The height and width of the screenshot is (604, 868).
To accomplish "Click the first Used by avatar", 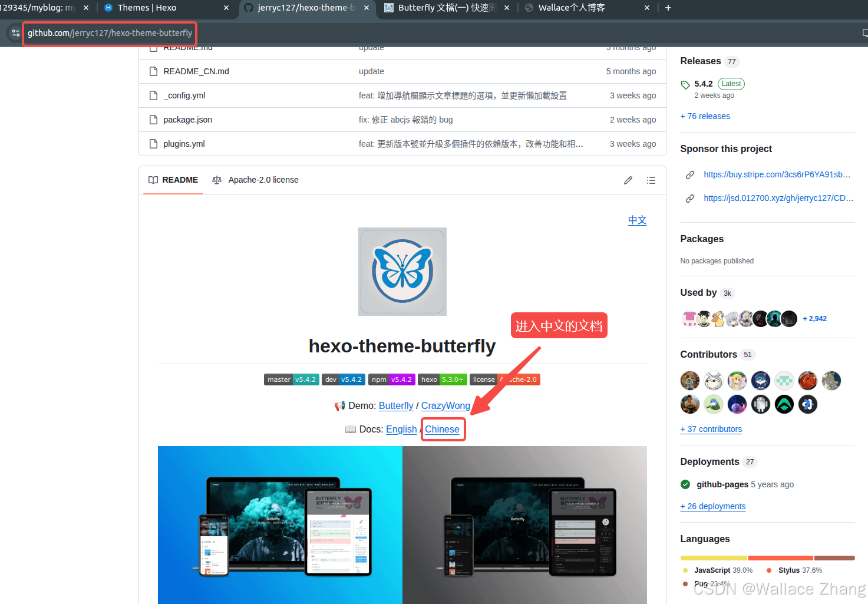I will point(689,319).
